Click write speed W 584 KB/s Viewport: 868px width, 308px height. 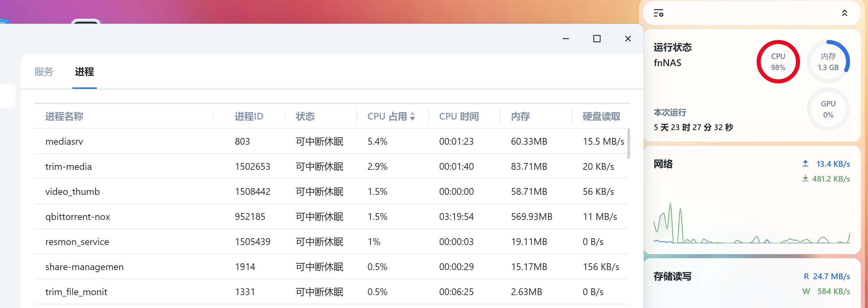pos(826,291)
